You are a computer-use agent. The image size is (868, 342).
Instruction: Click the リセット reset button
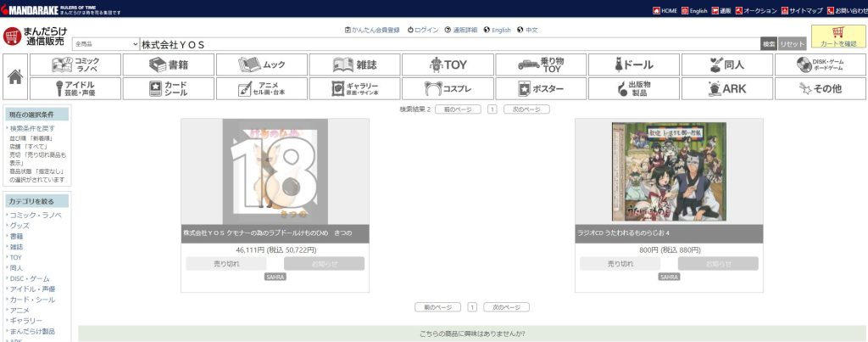tap(793, 44)
